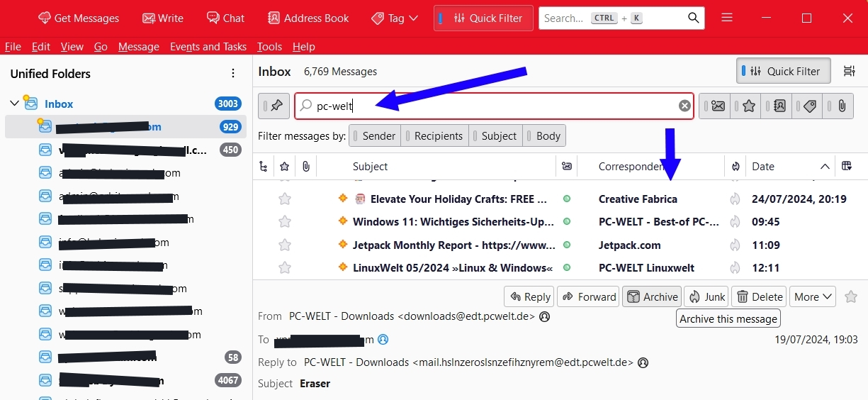Toggle read status of Jetpack Monthly Report
Image resolution: width=868 pixels, height=400 pixels.
pos(566,245)
